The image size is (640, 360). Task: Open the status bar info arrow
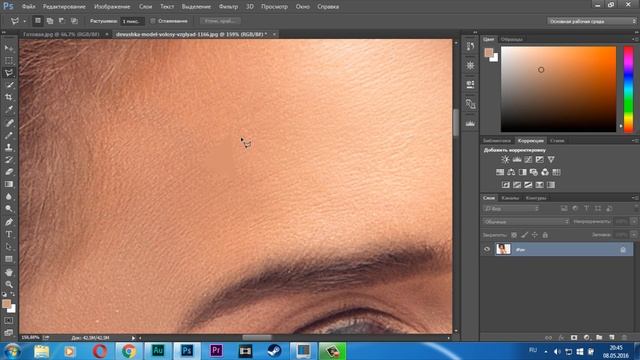pyautogui.click(x=133, y=338)
